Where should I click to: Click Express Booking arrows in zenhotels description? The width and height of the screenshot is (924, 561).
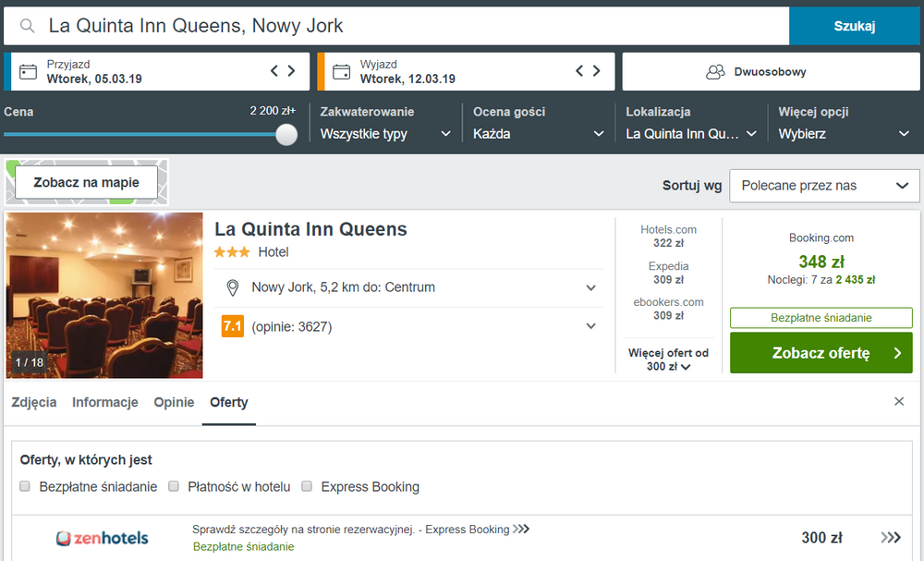[x=521, y=529]
